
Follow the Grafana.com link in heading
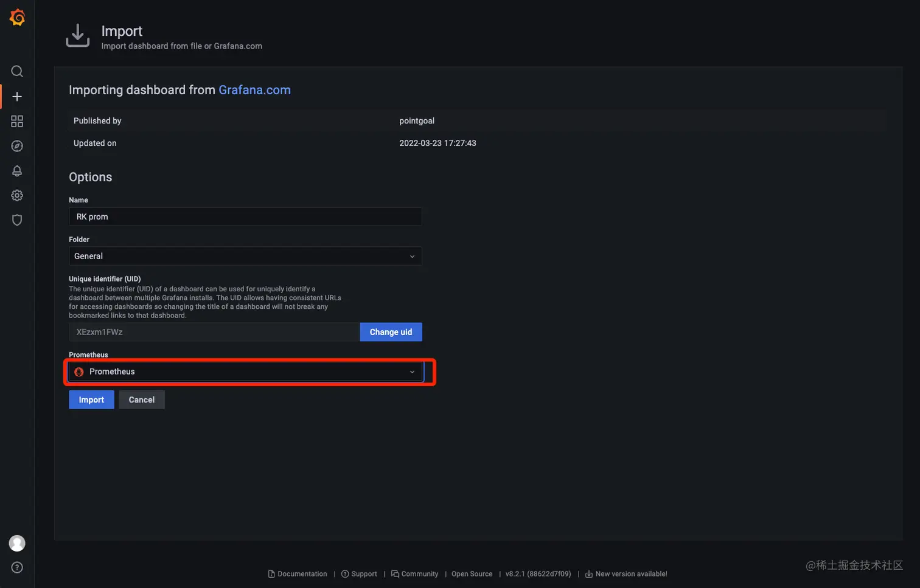pos(254,90)
